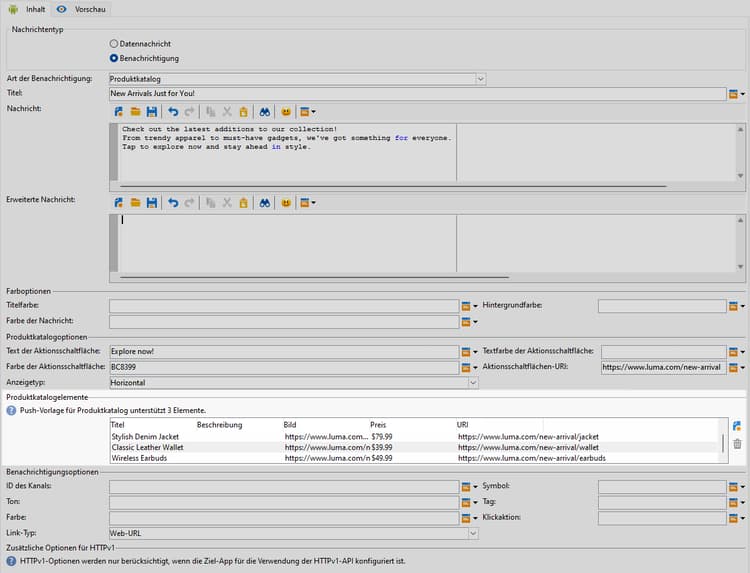Click personalization icon next to Hintergrundfarbe field

click(x=733, y=306)
